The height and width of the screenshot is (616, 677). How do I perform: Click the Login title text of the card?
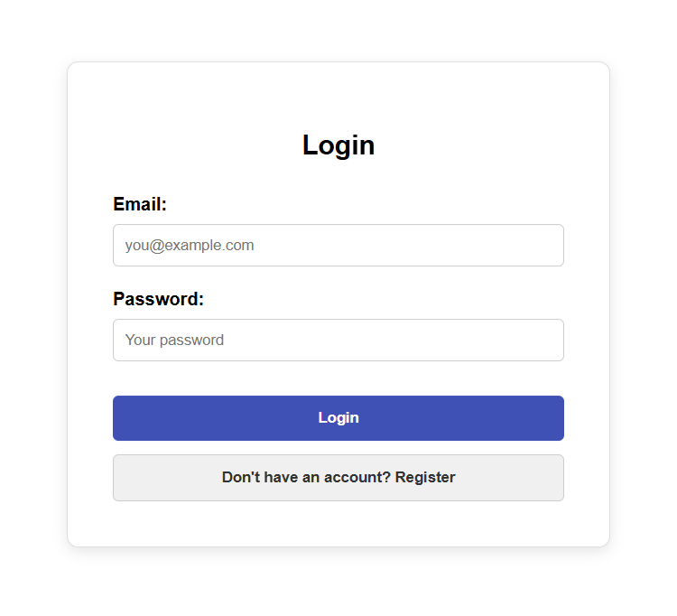coord(338,145)
